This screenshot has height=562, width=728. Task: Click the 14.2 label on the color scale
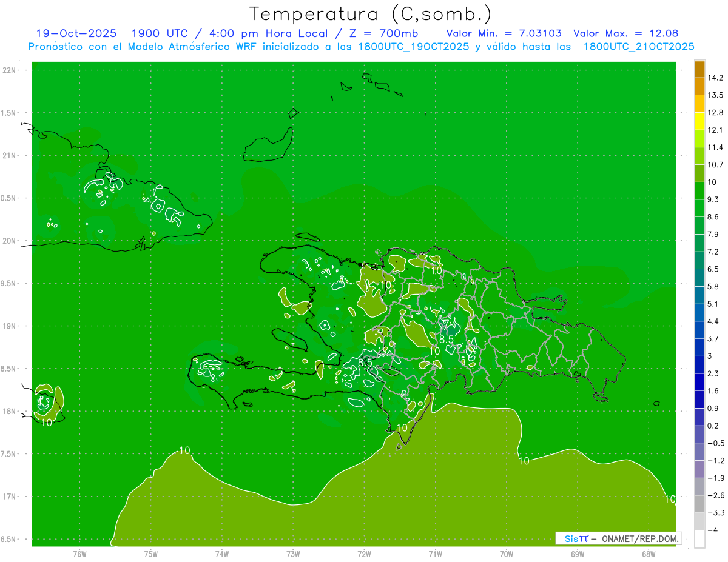(715, 78)
